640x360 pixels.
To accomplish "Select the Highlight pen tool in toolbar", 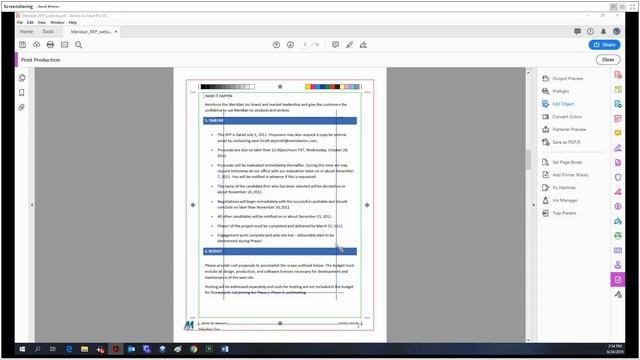I will point(349,45).
